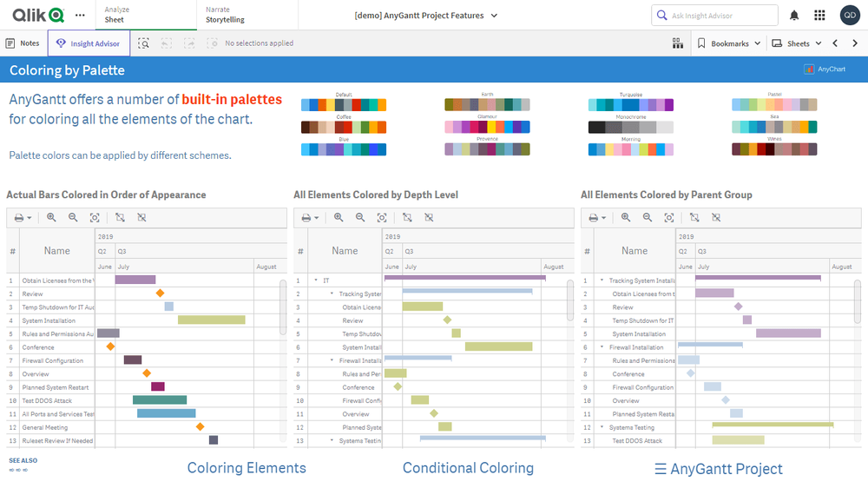Expand all rows in Depth Level chart
The width and height of the screenshot is (868, 488).
407,218
